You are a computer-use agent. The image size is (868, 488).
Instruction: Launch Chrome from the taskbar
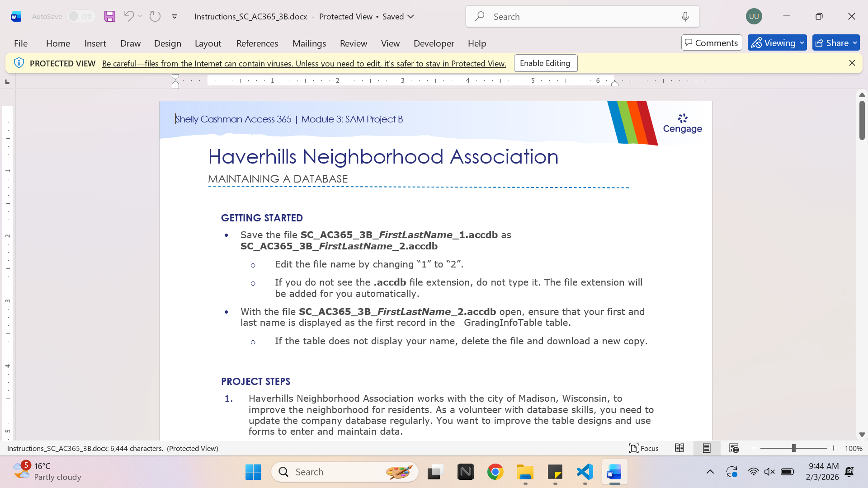[495, 472]
